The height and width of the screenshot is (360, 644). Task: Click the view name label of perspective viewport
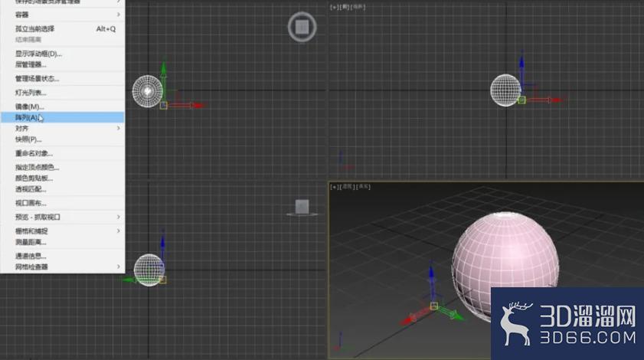348,187
